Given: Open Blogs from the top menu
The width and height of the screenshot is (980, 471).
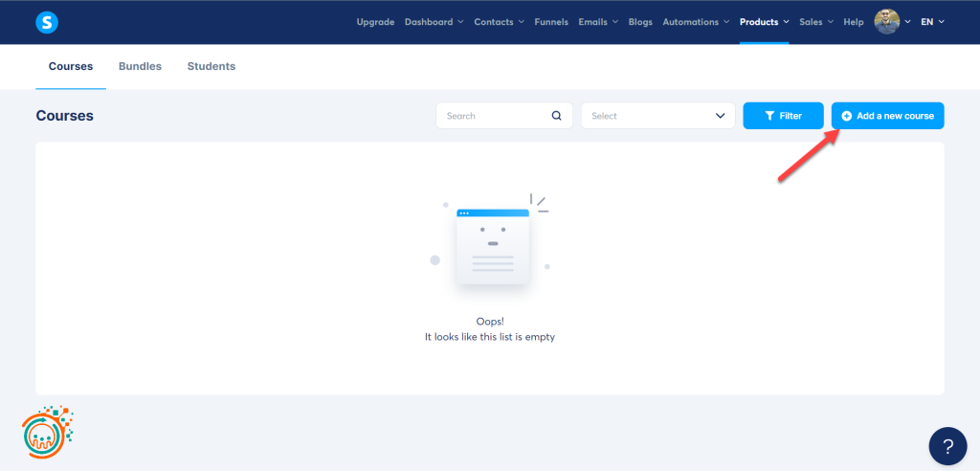Looking at the screenshot, I should [x=640, y=22].
